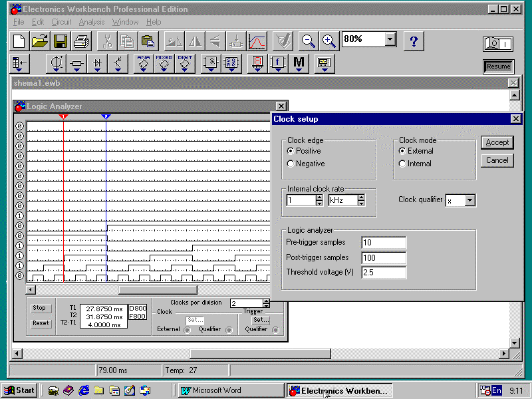This screenshot has height=399, width=532.
Task: Open the Edit menu
Action: point(38,22)
